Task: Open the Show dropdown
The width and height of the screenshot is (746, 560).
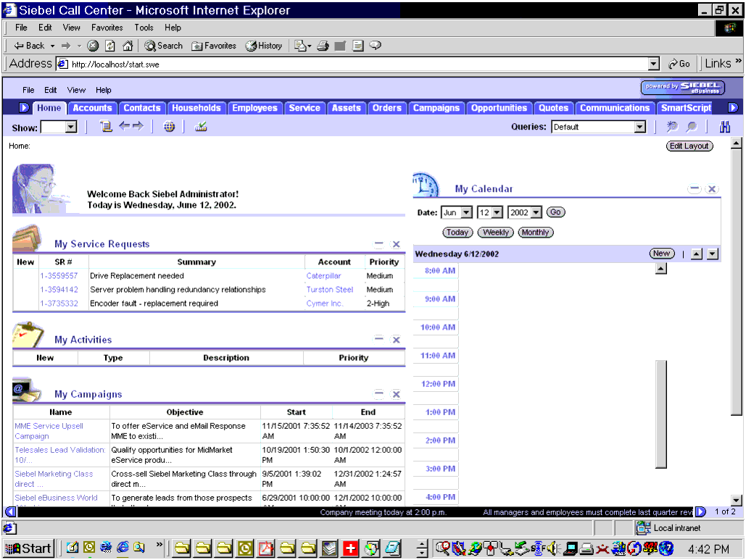Action: point(71,127)
